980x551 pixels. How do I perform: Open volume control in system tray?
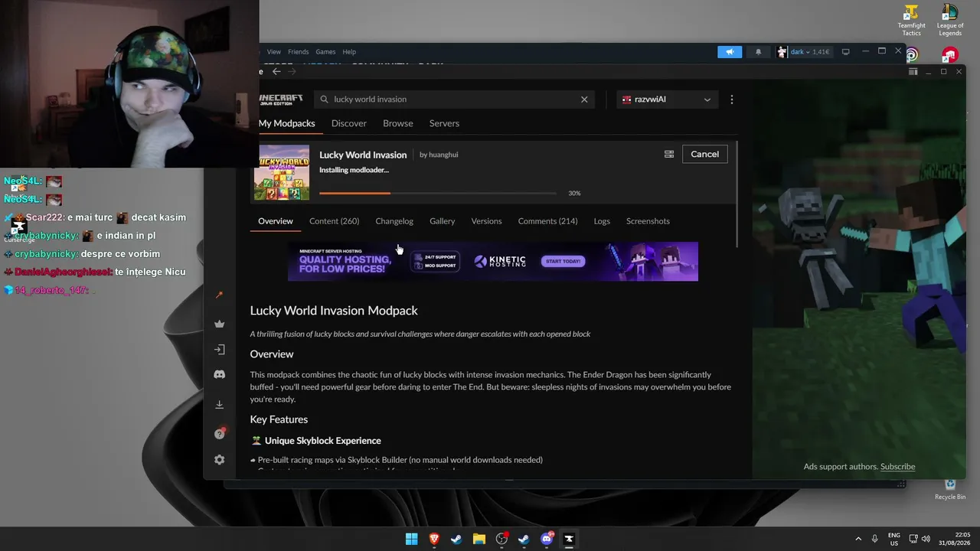926,539
